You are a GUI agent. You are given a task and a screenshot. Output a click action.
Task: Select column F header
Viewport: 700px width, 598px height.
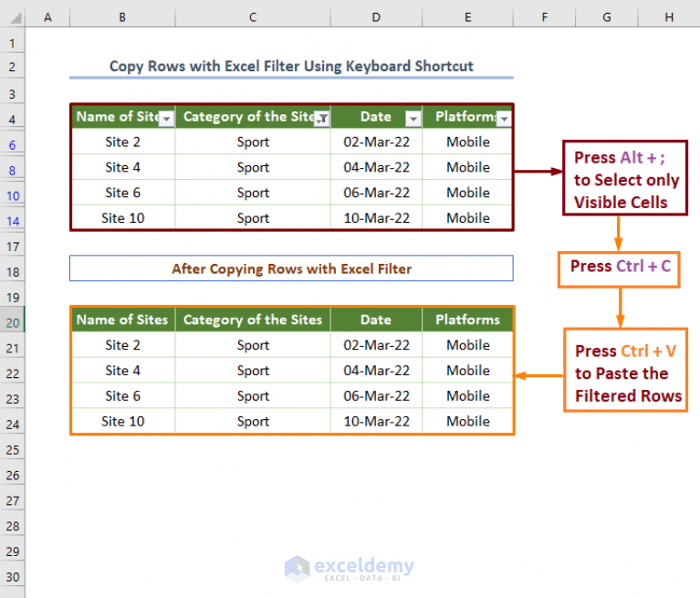(545, 17)
